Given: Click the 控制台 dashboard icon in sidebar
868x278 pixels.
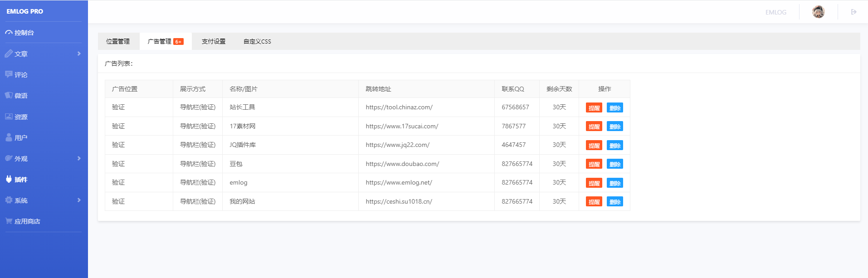Looking at the screenshot, I should [x=9, y=33].
